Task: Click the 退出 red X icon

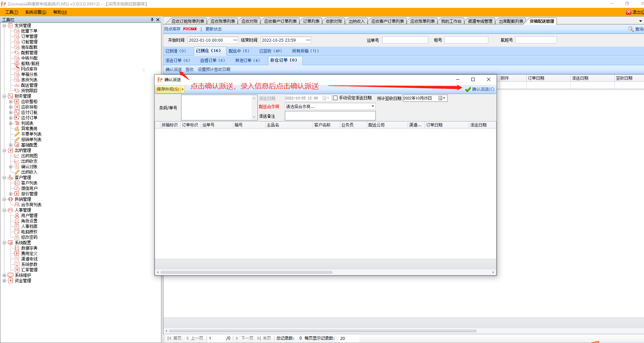Action: click(628, 12)
